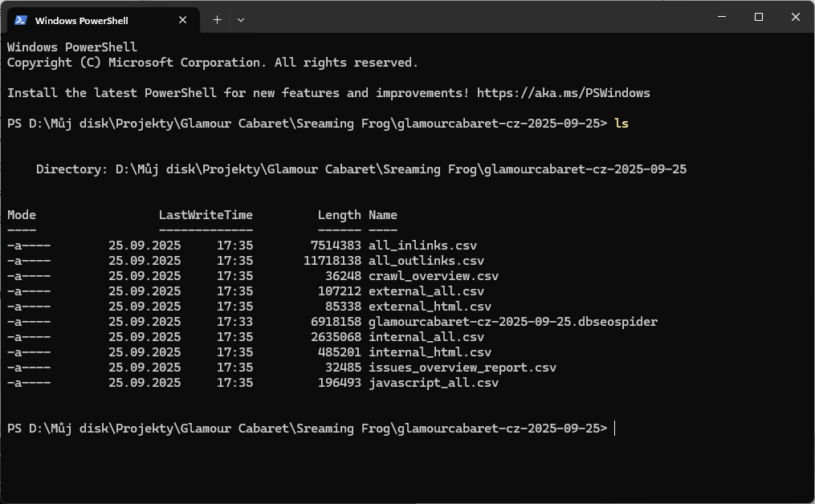Close the Windows PowerShell tab
The height and width of the screenshot is (504, 815).
pyautogui.click(x=181, y=20)
